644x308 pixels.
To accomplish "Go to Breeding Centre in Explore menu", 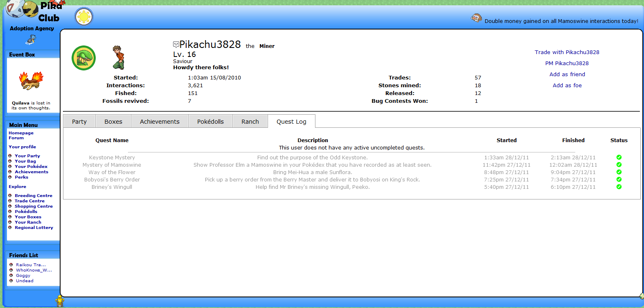I will click(x=34, y=196).
